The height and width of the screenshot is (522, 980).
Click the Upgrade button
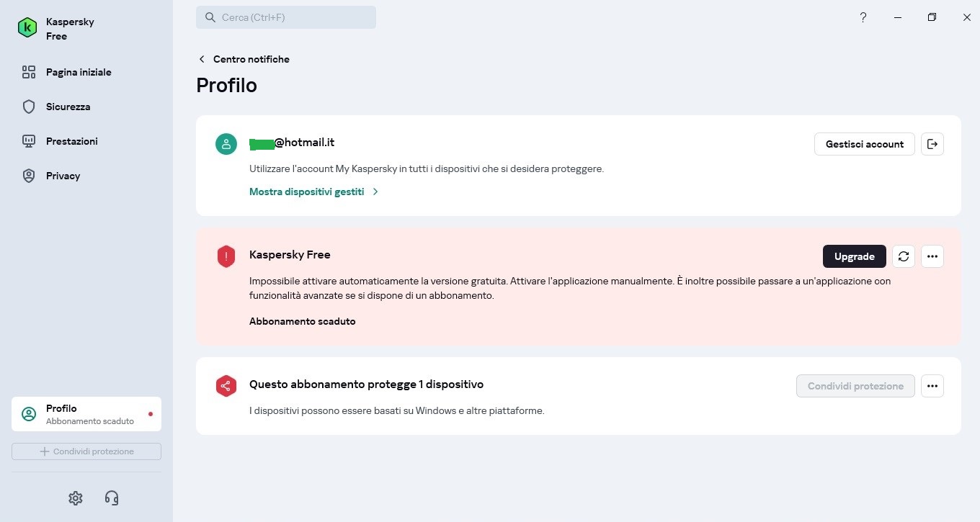tap(855, 256)
